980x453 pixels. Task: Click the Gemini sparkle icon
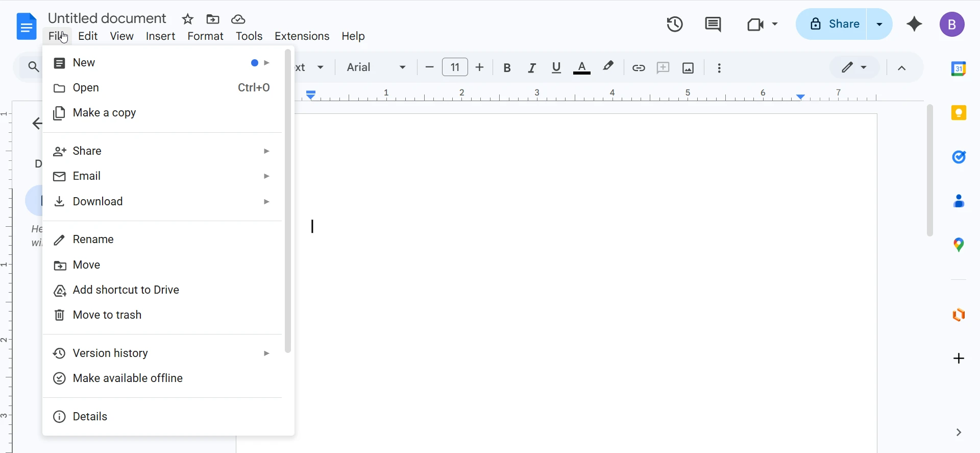click(914, 25)
